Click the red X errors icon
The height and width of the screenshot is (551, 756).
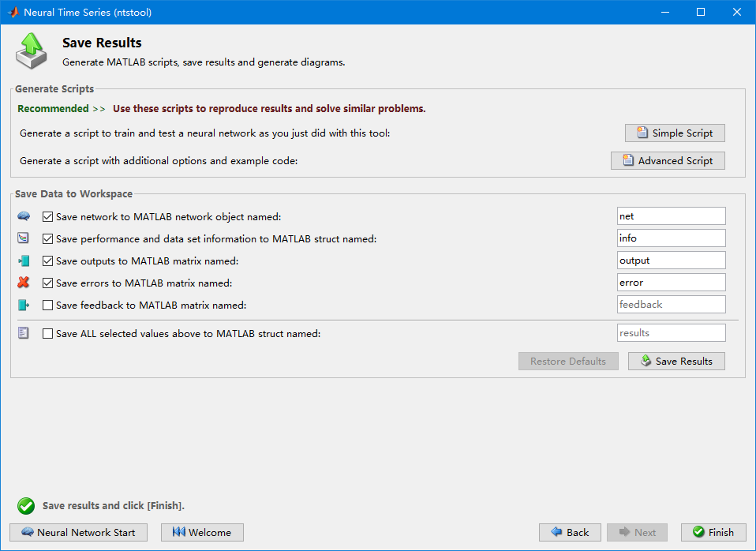tap(24, 283)
